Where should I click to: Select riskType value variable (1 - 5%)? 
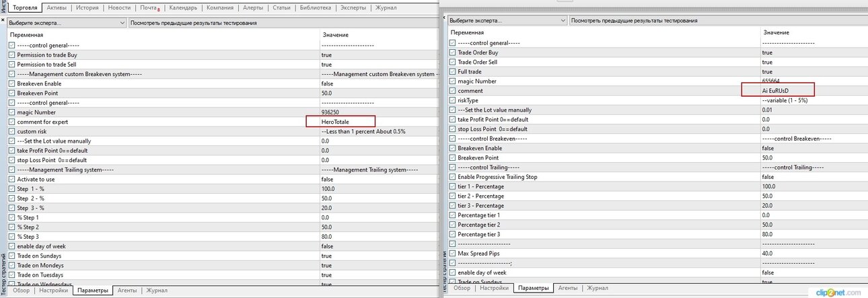coord(785,100)
